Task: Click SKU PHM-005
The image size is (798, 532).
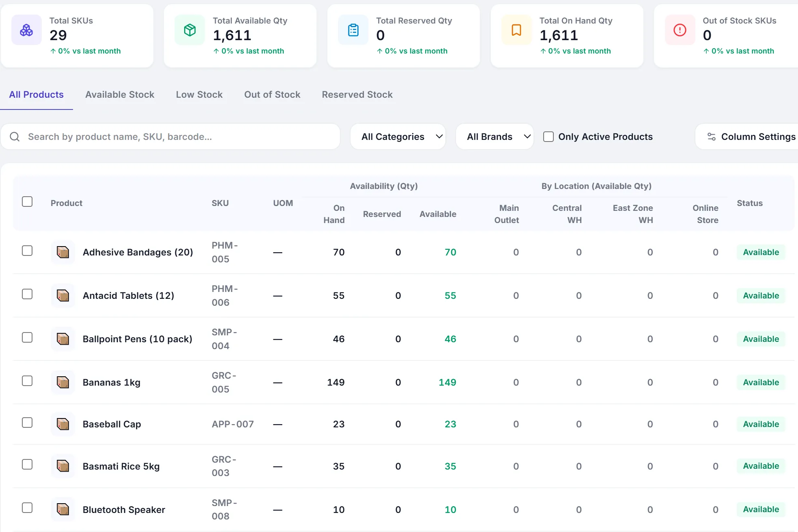Action: point(225,252)
